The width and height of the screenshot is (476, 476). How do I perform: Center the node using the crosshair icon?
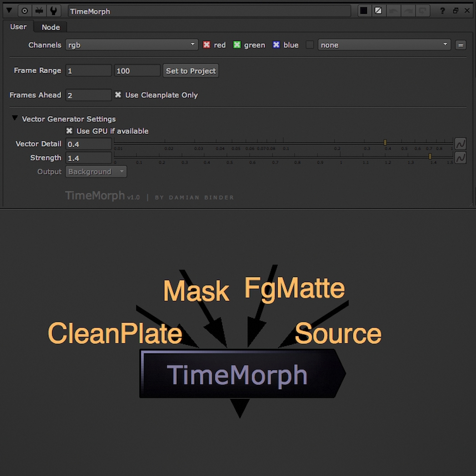pos(24,11)
